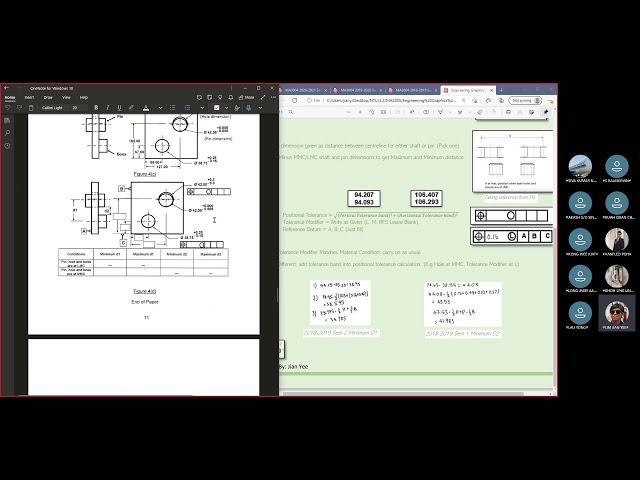Open browser collections icon

pos(501,100)
